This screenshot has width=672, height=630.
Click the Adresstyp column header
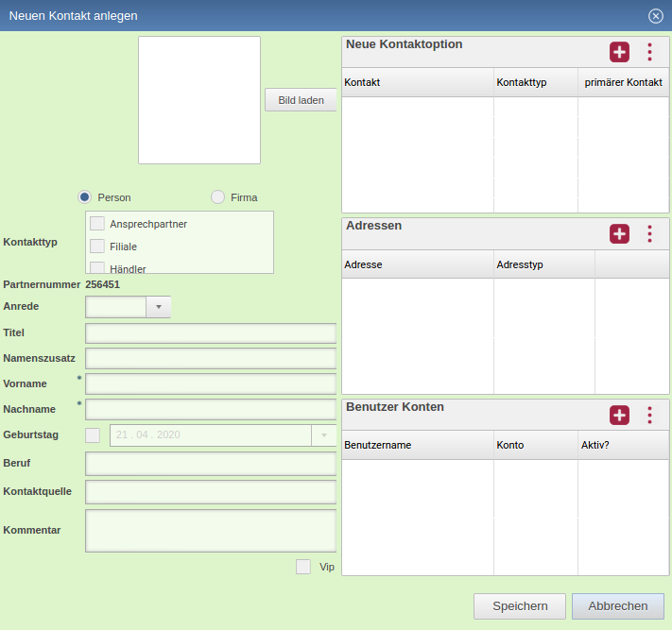tap(543, 264)
